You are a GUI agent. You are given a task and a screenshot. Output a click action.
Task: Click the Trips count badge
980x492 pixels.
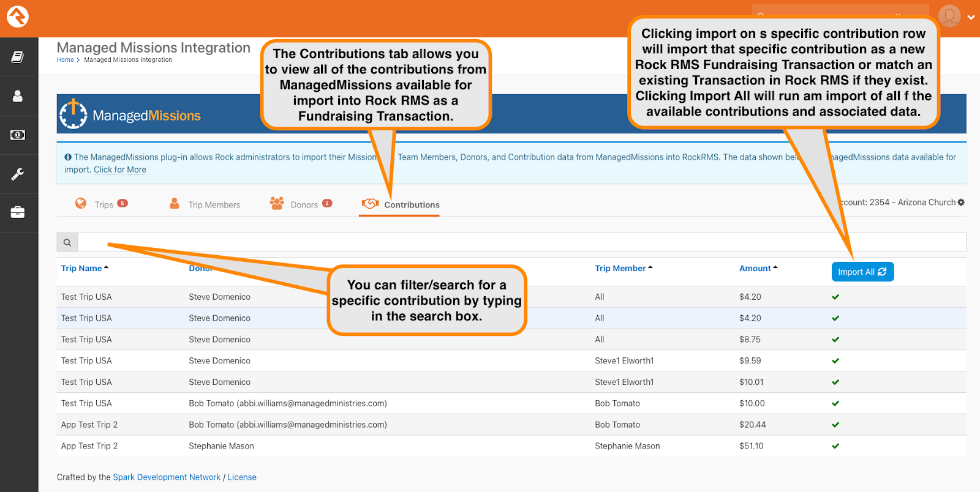pyautogui.click(x=123, y=203)
